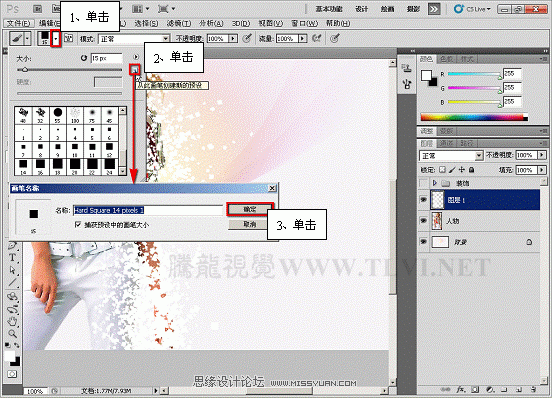Select the 3D Camera Rotate tool
Image resolution: width=552 pixels, height=398 pixels.
(x=13, y=309)
